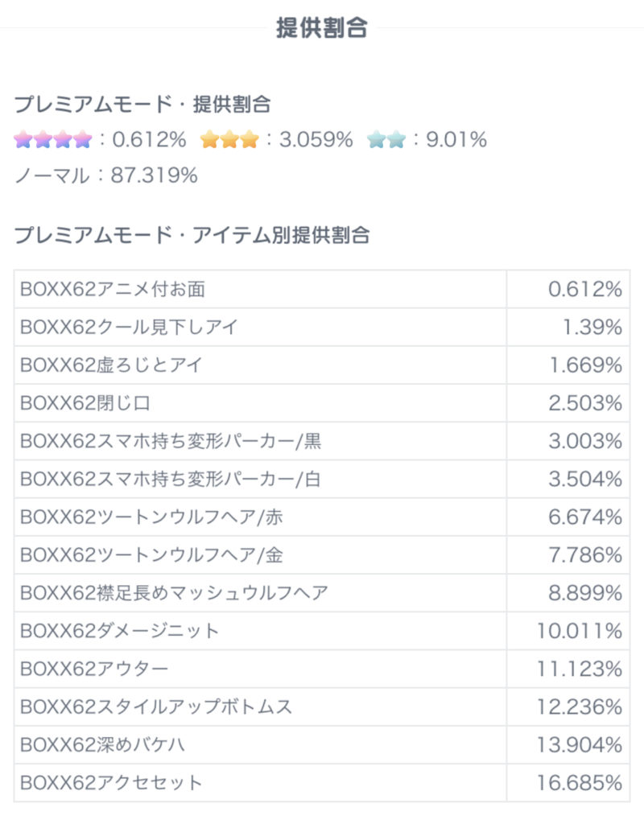Select BOXX62スタイルアップボトムス row

[156, 707]
